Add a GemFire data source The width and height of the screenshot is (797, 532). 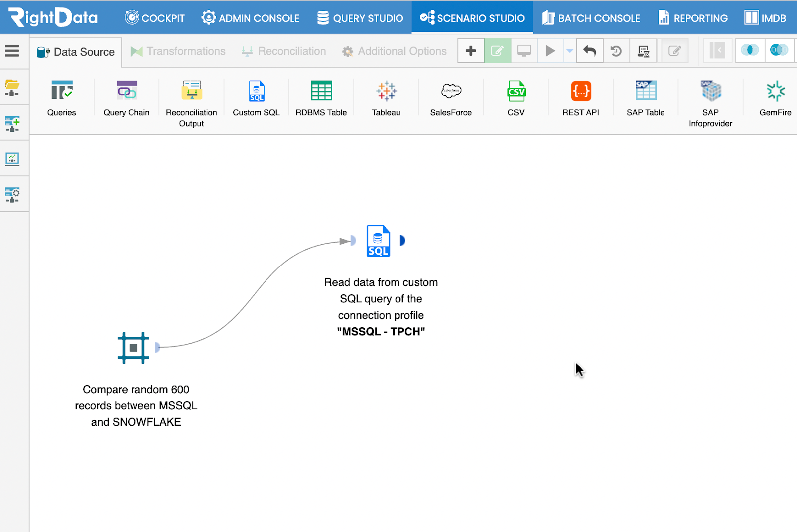[x=775, y=98]
